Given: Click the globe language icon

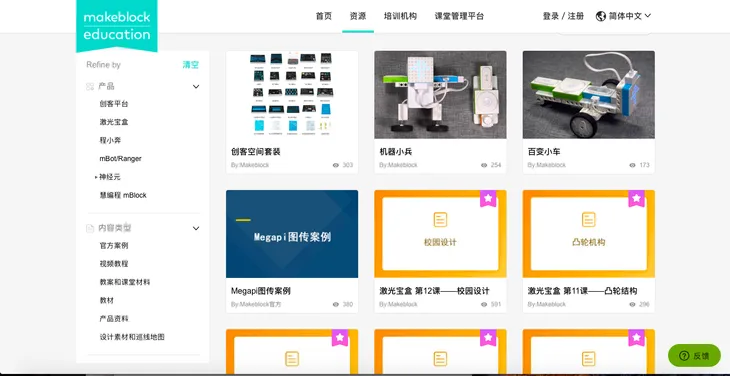Looking at the screenshot, I should (601, 16).
